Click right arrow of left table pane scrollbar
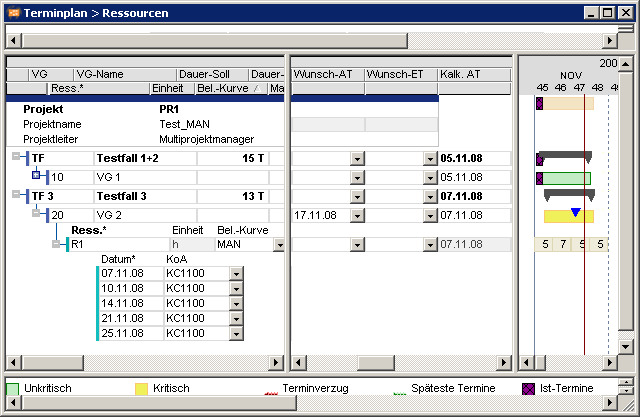Image resolution: width=640 pixels, height=417 pixels. tap(276, 362)
